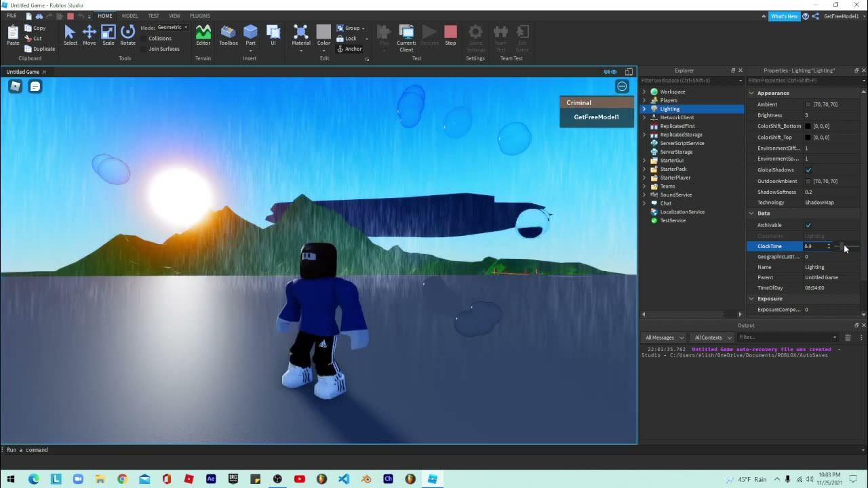This screenshot has width=868, height=488.
Task: Select LocalizationService in Explorer
Action: (682, 212)
